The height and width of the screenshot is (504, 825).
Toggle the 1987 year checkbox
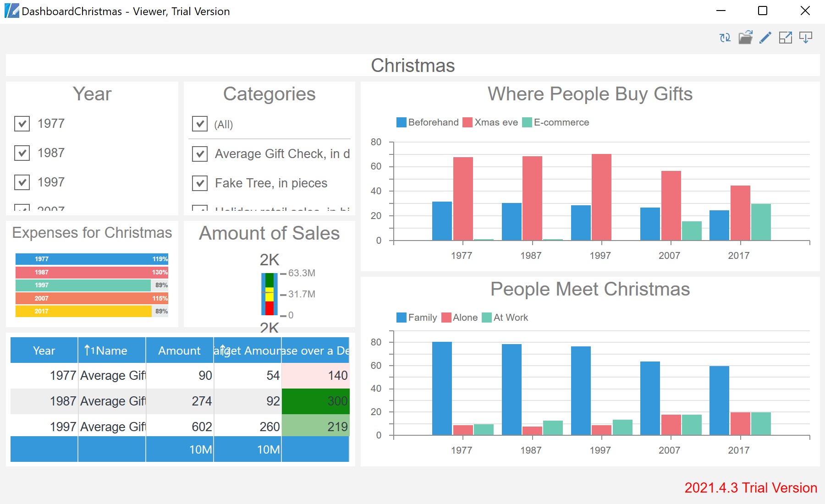tap(22, 153)
